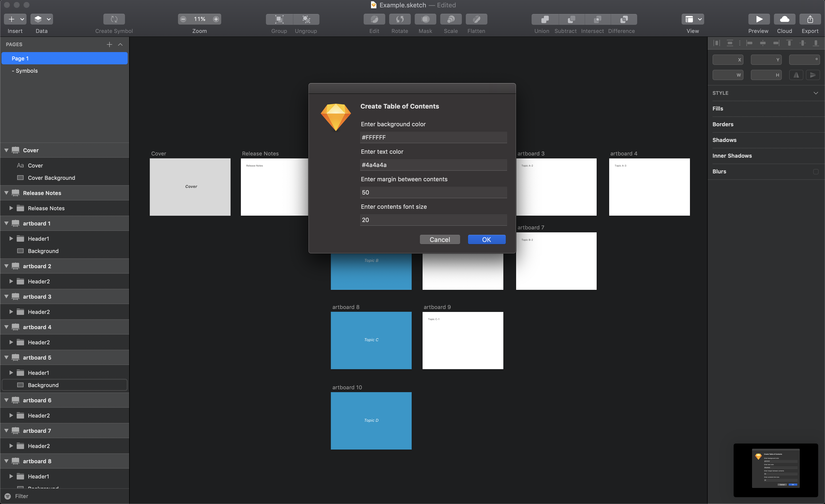
Task: Expand artboard 5 layer group
Action: [x=6, y=357]
